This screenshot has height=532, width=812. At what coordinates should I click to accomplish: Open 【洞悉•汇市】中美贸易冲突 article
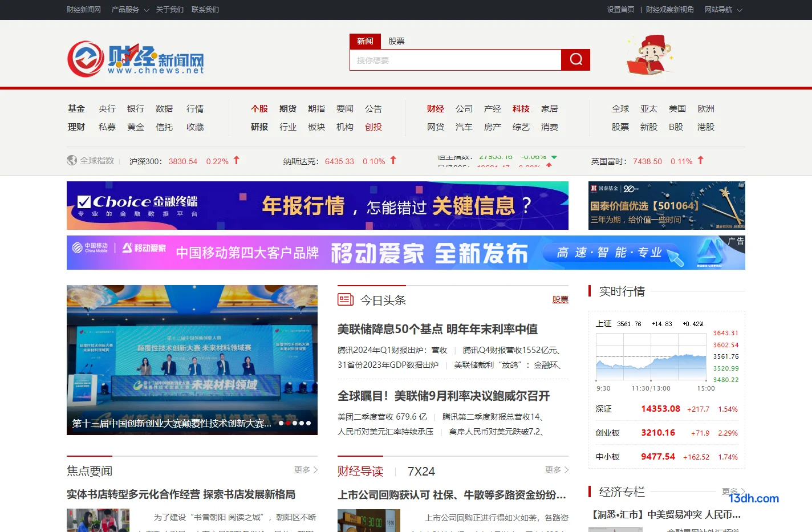click(x=666, y=514)
